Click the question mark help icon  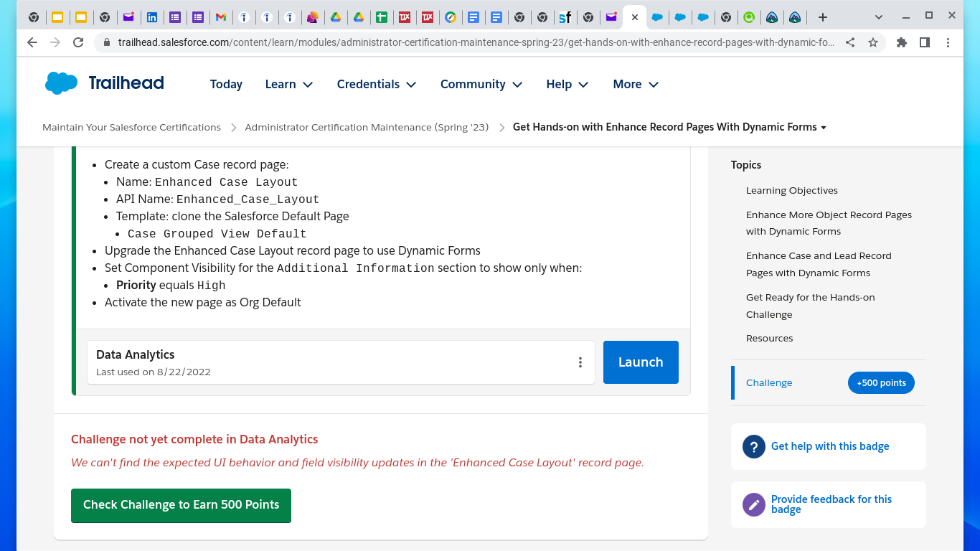click(754, 446)
